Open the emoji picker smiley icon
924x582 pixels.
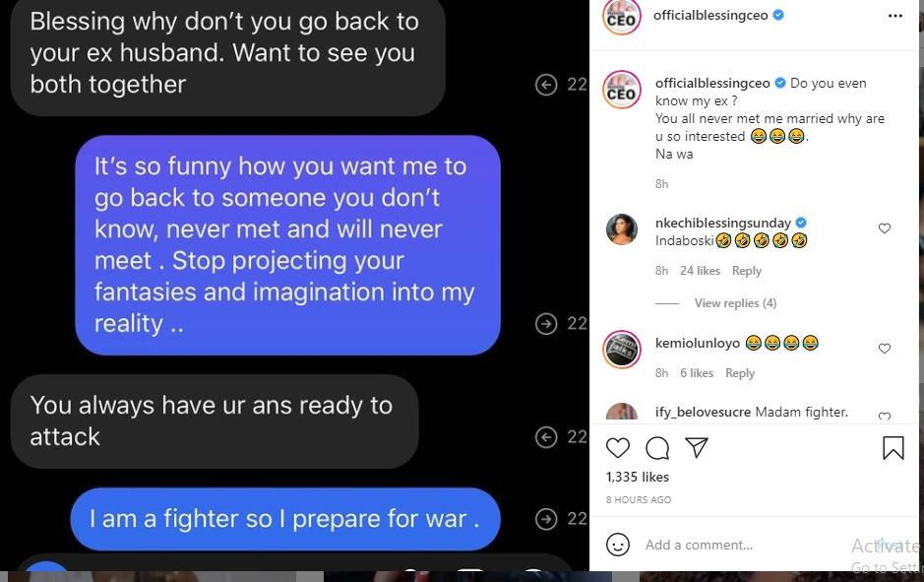pyautogui.click(x=618, y=545)
